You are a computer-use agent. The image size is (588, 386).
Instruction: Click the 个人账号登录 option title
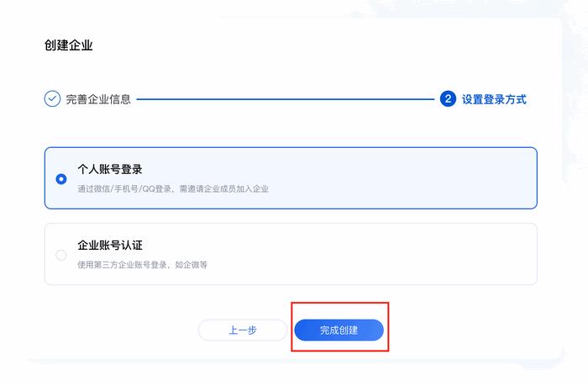click(110, 169)
